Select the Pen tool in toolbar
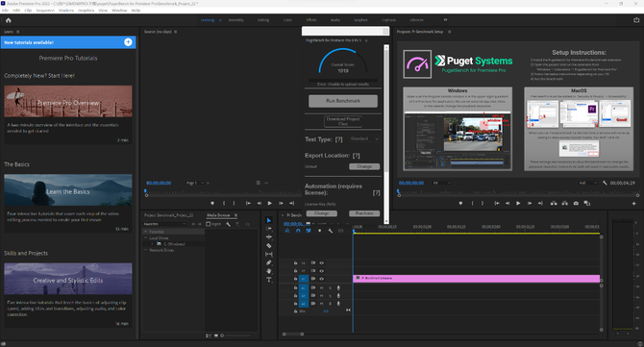Screen dimensions: 644x347 [x=269, y=262]
